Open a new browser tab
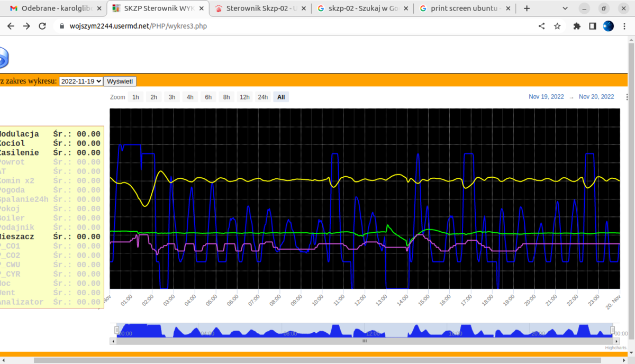This screenshot has width=635, height=364. (x=527, y=8)
